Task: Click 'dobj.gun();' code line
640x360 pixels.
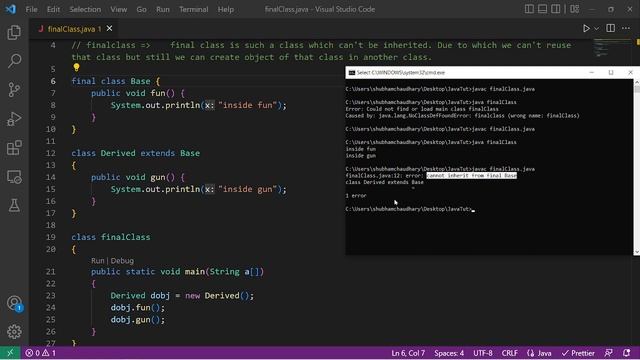Action: (138, 320)
